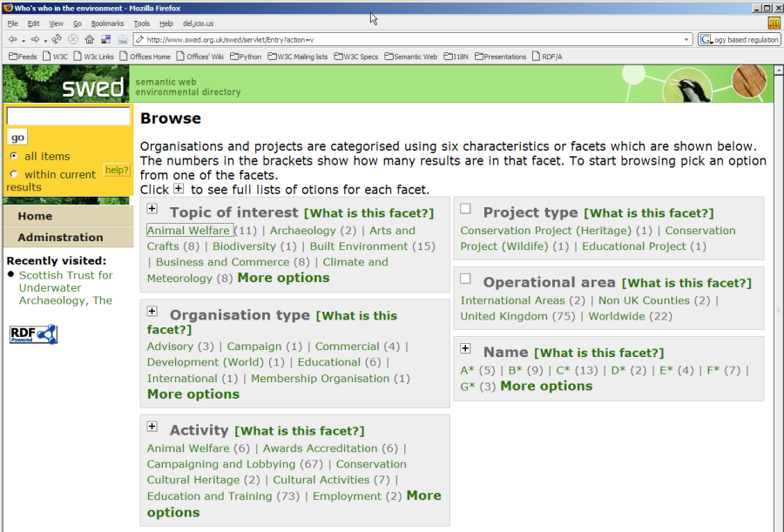Open the address bar history dropdown
Screen dimensions: 784x532
[686, 39]
